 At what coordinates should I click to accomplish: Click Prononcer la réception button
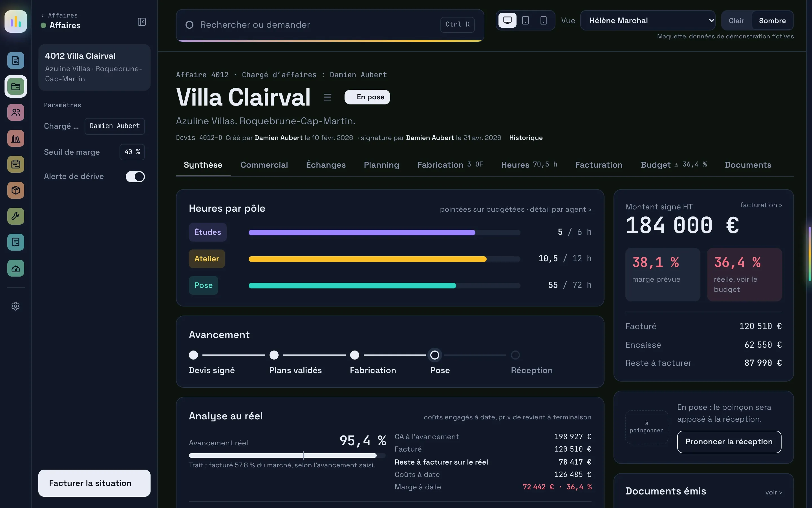[x=729, y=442]
